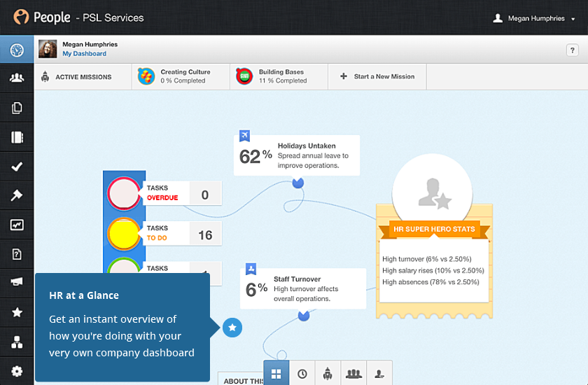Select the person-minus tab in bottom toolbar
588x385 pixels.
click(x=379, y=373)
